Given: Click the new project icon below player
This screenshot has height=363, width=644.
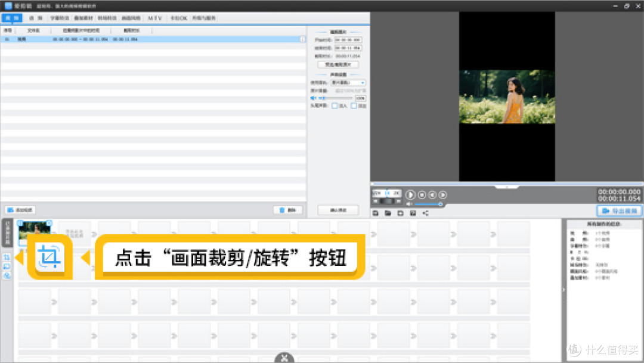Looking at the screenshot, I should coord(376,213).
